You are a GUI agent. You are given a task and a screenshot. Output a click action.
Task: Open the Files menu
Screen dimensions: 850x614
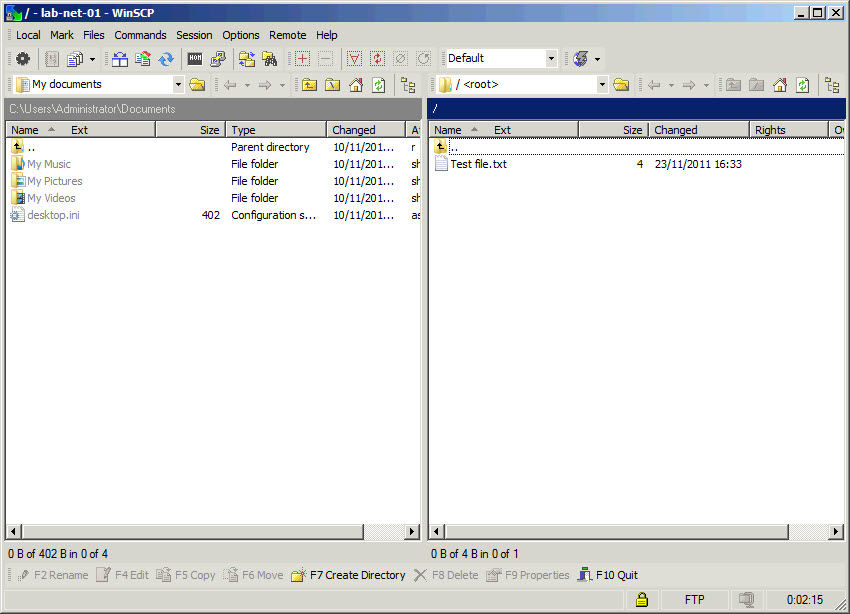93,35
